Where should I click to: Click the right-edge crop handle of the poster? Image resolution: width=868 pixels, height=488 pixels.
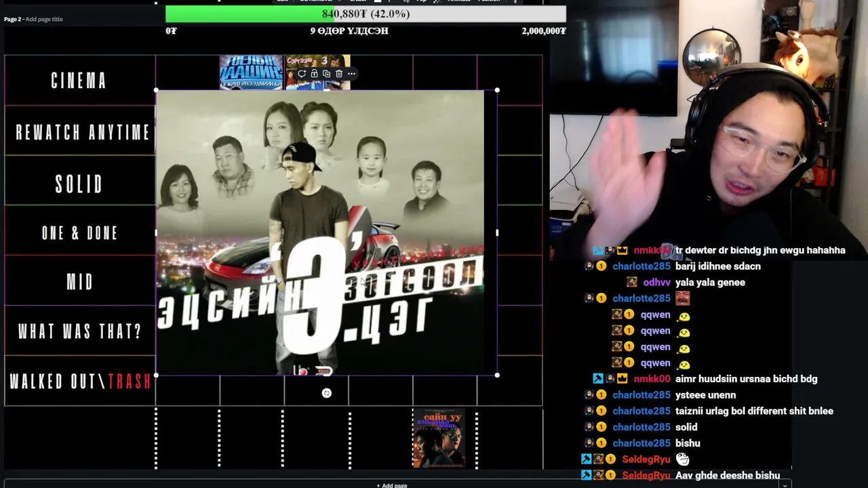497,232
